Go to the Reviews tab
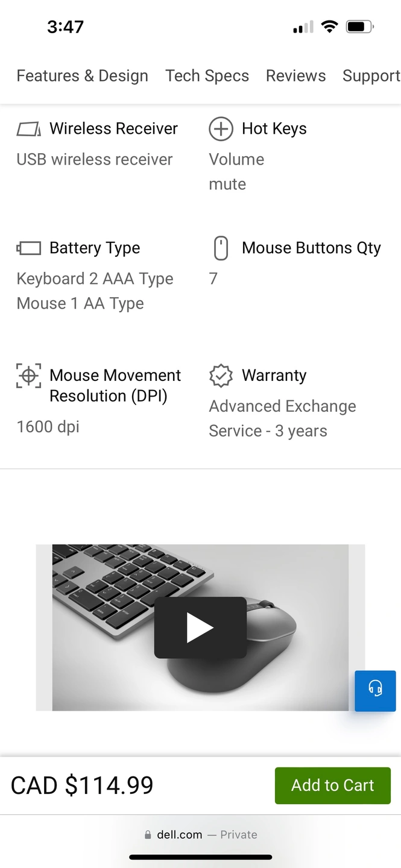401x868 pixels. click(x=295, y=76)
